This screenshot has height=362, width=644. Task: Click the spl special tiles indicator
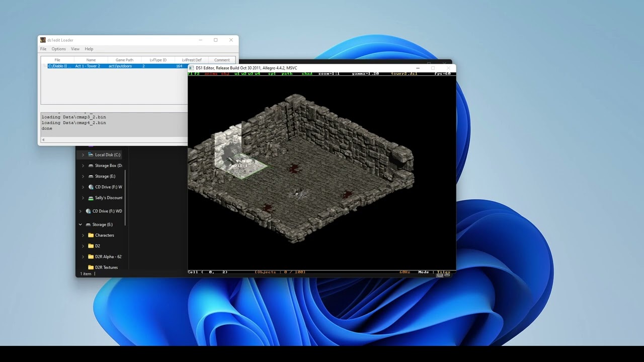[272, 74]
